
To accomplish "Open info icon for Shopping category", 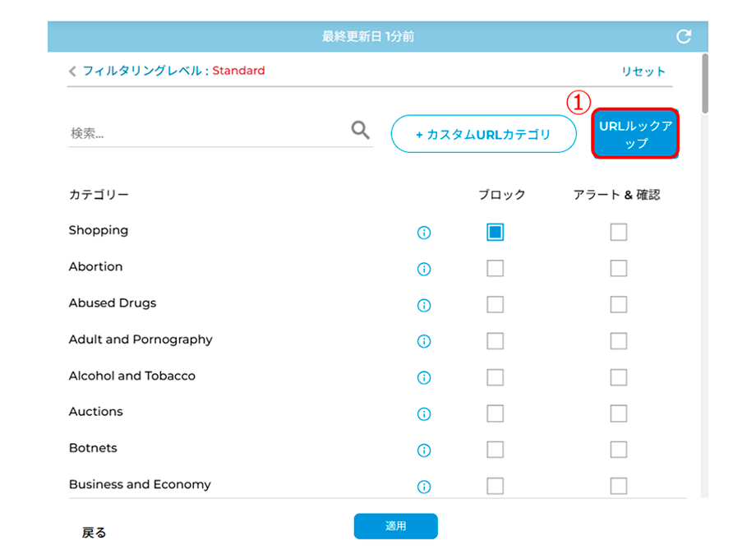I will pos(424,233).
